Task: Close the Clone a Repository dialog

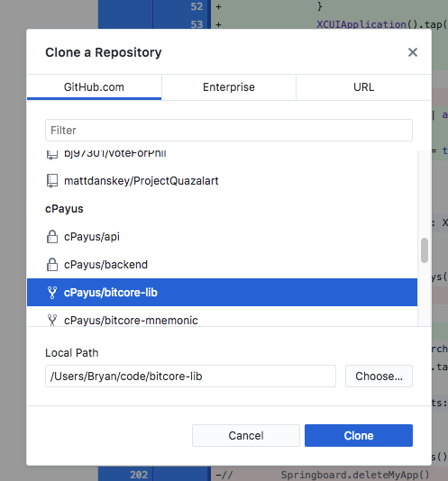Action: click(413, 52)
